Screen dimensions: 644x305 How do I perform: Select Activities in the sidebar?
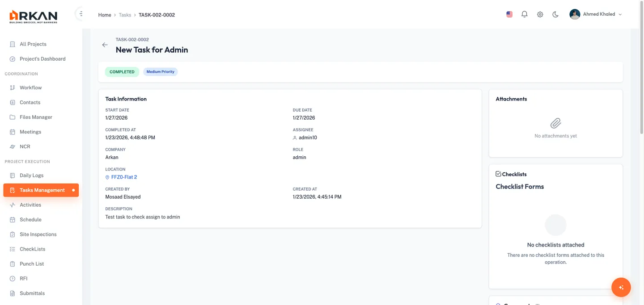(30, 205)
